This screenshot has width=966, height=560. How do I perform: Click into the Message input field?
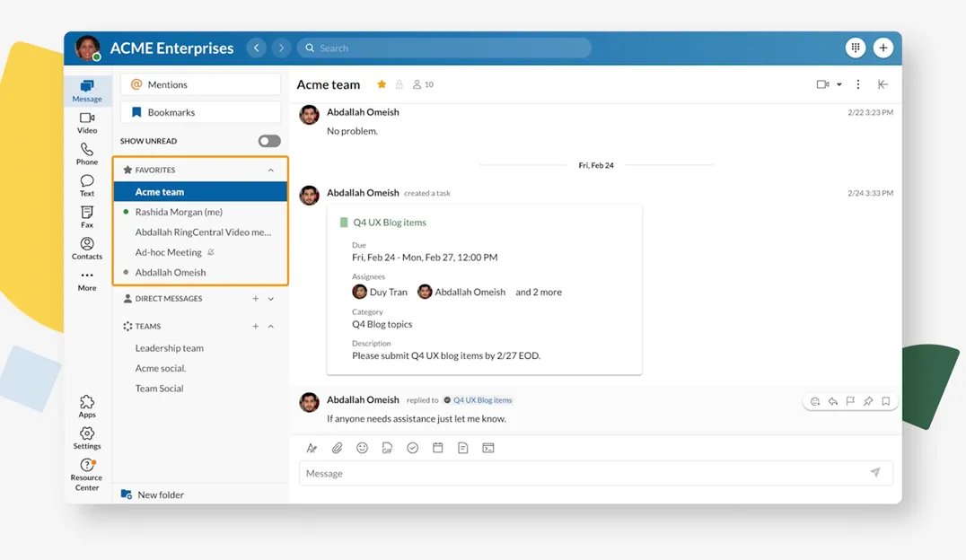pyautogui.click(x=584, y=473)
